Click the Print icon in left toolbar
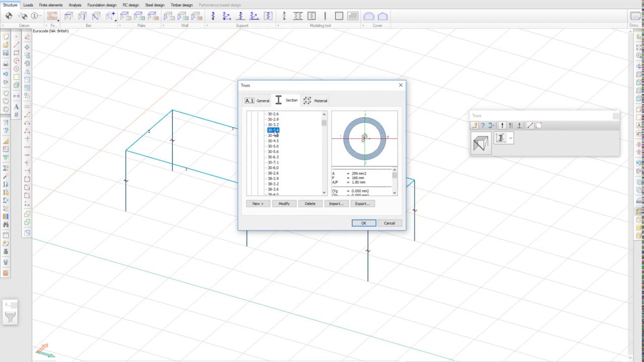Viewport: 644px width, 362px height. (6, 64)
